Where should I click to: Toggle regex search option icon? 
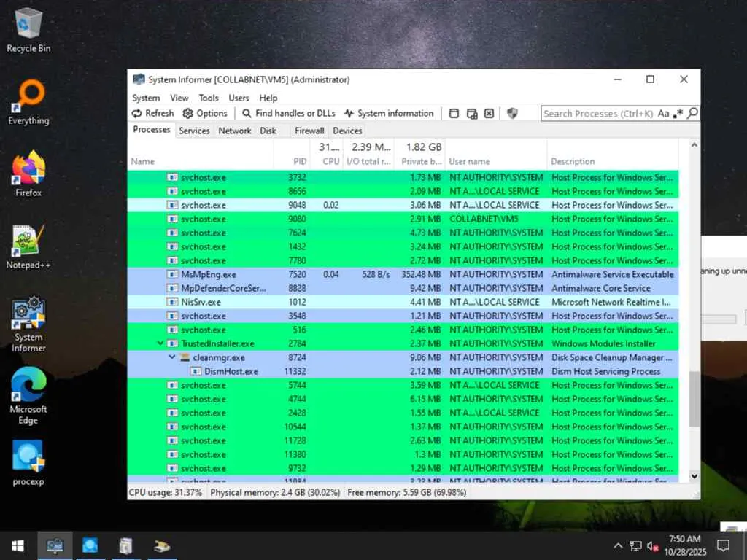tap(678, 113)
